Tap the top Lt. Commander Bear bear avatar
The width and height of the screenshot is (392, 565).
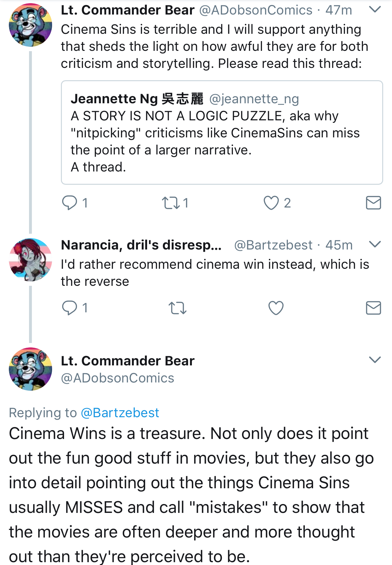point(31,25)
